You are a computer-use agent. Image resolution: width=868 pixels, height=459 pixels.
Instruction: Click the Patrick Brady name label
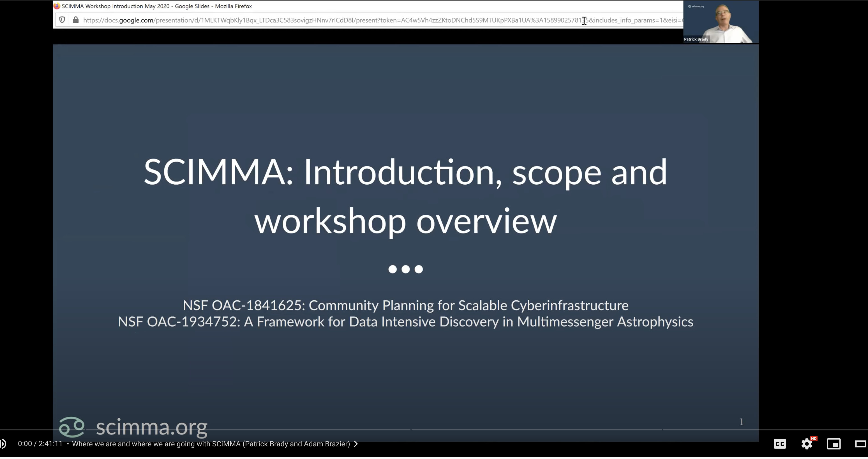point(696,39)
